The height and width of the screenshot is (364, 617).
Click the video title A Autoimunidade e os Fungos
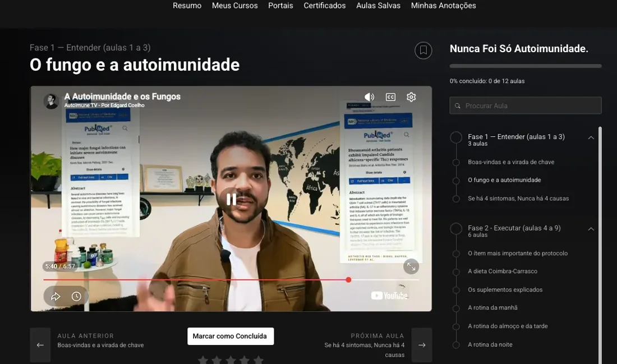coord(122,96)
